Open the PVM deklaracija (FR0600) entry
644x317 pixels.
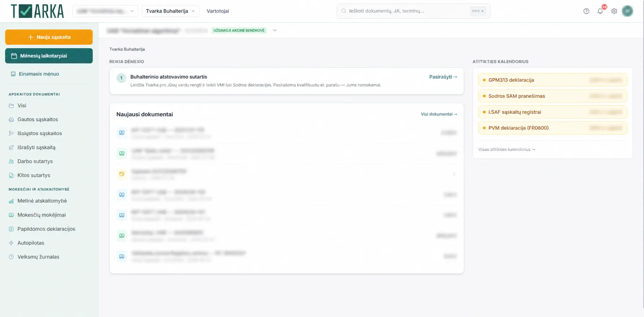click(552, 128)
